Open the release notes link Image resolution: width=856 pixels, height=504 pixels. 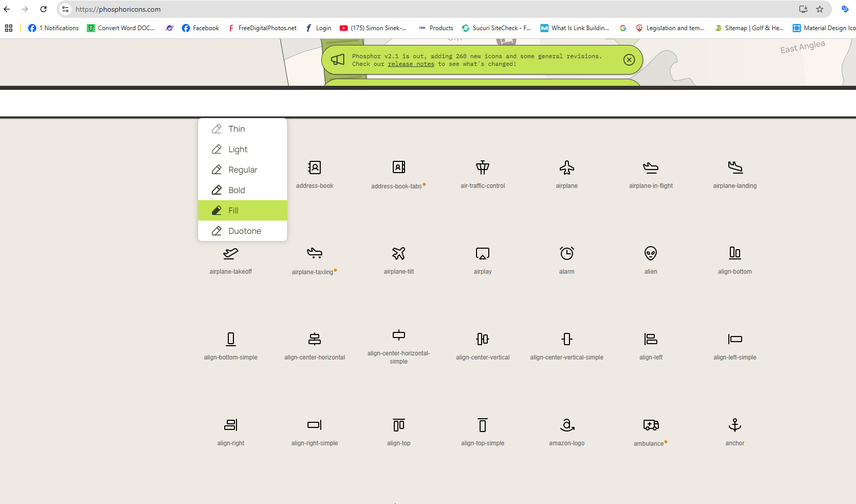(x=411, y=64)
